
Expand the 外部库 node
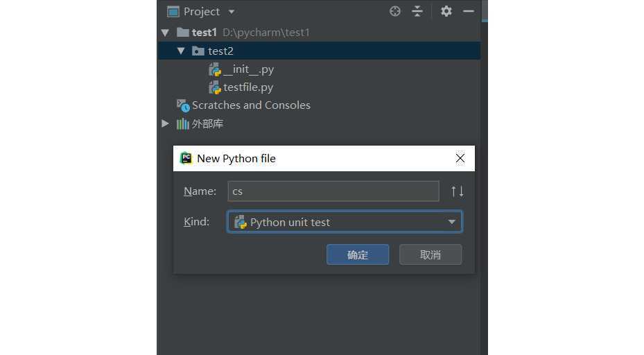click(x=165, y=123)
